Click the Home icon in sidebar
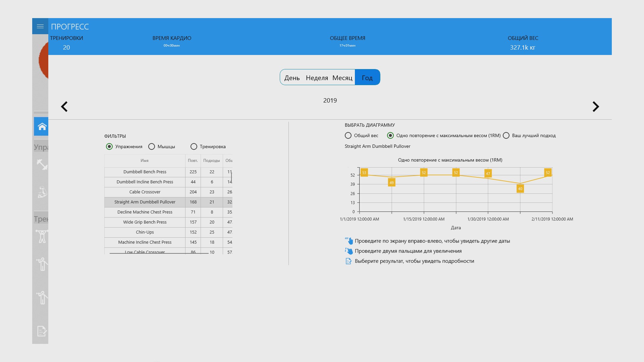 (42, 127)
